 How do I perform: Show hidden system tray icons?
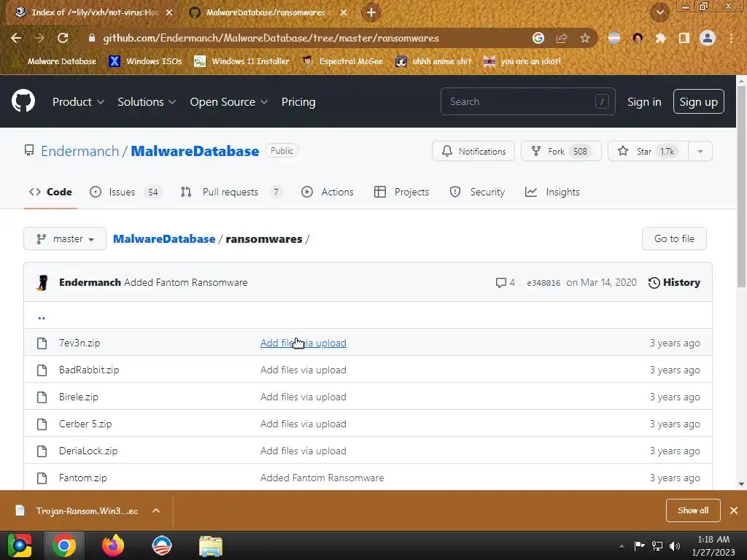point(622,547)
